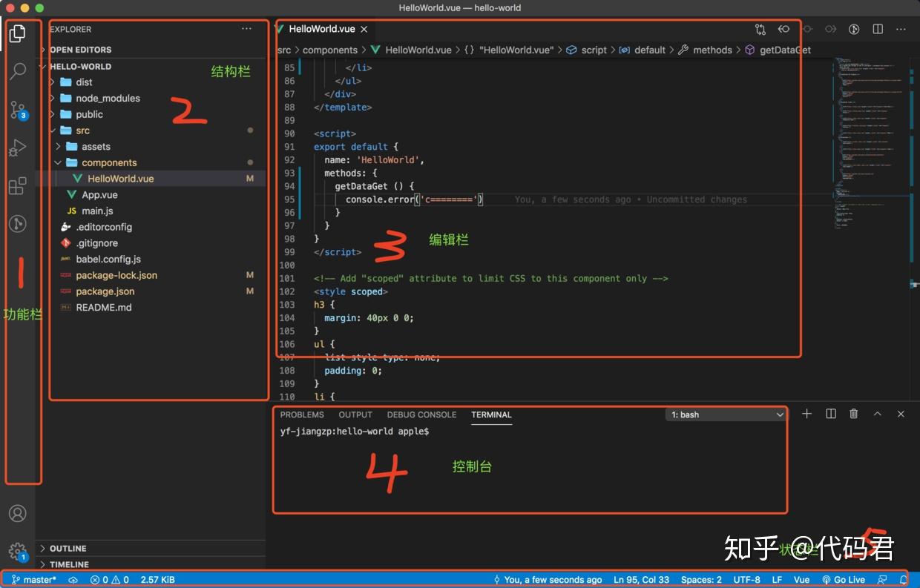Switch to the DEBUG CONSOLE tab

421,414
